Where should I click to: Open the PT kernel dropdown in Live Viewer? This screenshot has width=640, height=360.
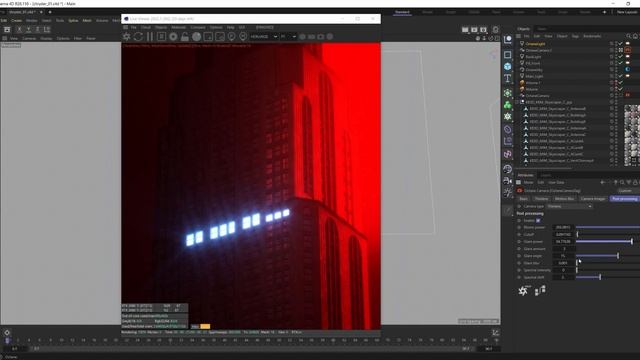click(x=288, y=37)
